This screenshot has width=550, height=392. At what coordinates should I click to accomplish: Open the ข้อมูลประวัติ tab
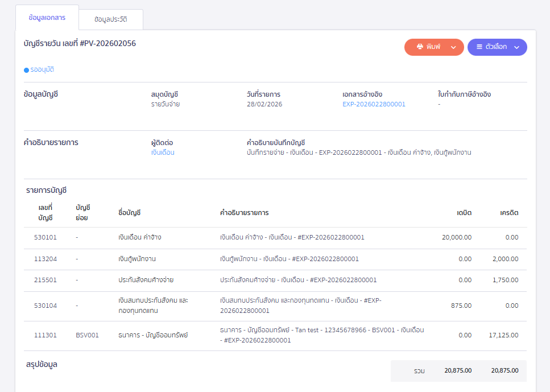coord(110,19)
